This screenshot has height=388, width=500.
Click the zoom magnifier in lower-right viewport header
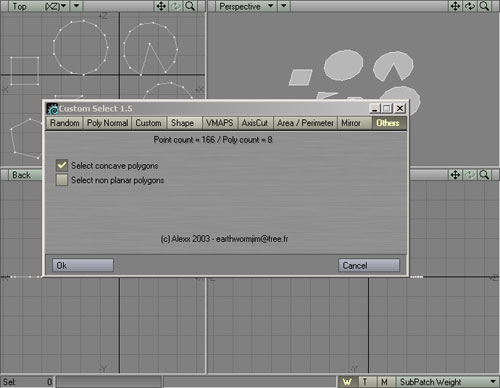[x=484, y=175]
